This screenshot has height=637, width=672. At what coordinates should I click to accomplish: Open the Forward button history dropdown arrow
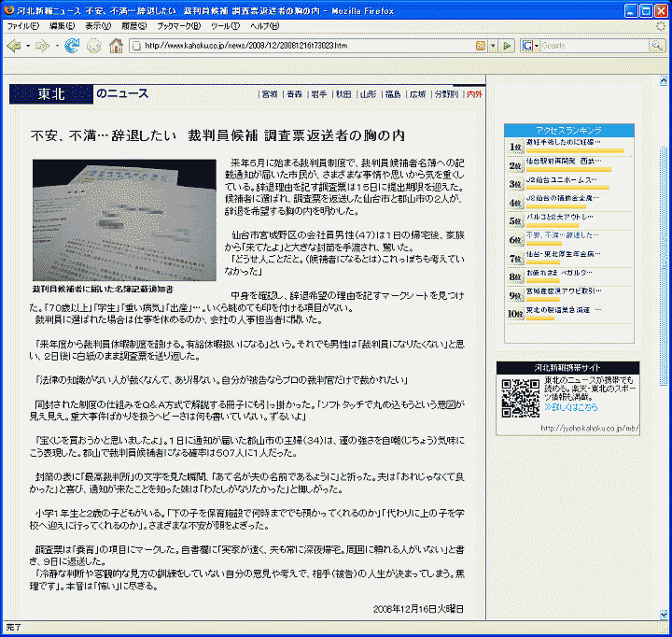click(55, 46)
